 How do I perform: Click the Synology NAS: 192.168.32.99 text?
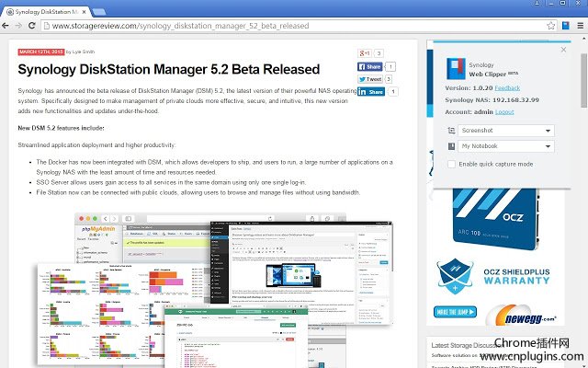tap(492, 100)
